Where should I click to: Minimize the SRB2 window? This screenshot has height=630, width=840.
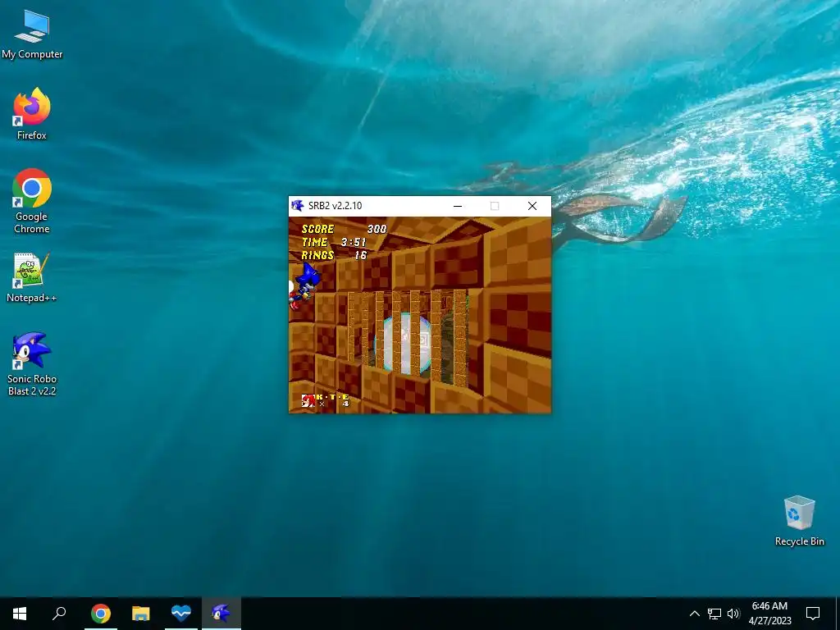(458, 206)
